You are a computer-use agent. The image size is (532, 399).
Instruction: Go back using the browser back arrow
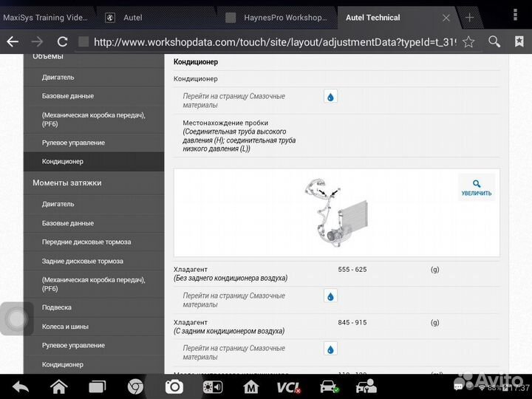(x=13, y=41)
